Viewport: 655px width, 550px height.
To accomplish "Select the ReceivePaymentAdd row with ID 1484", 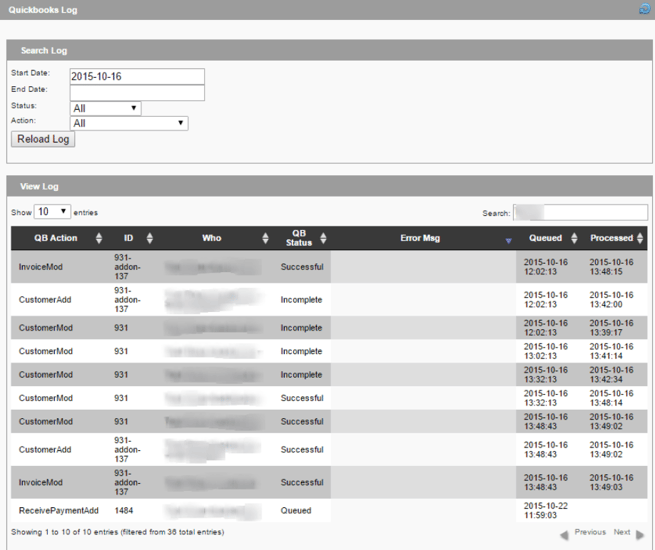I will [59, 511].
